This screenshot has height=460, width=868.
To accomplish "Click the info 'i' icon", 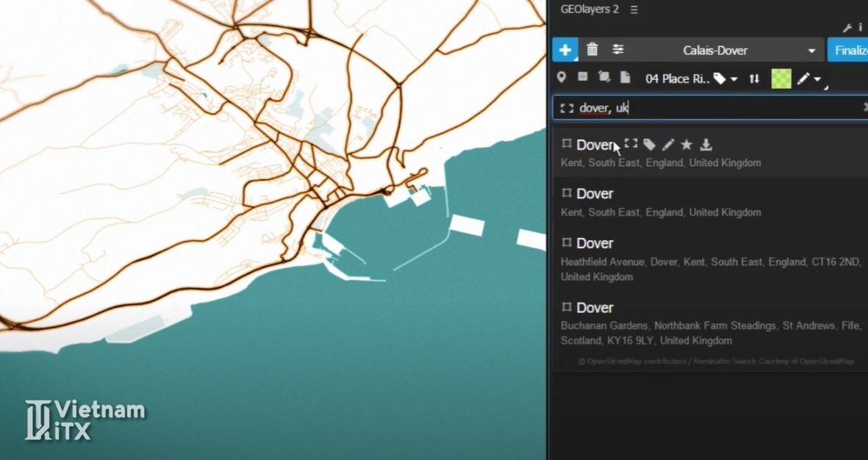I will pyautogui.click(x=860, y=28).
